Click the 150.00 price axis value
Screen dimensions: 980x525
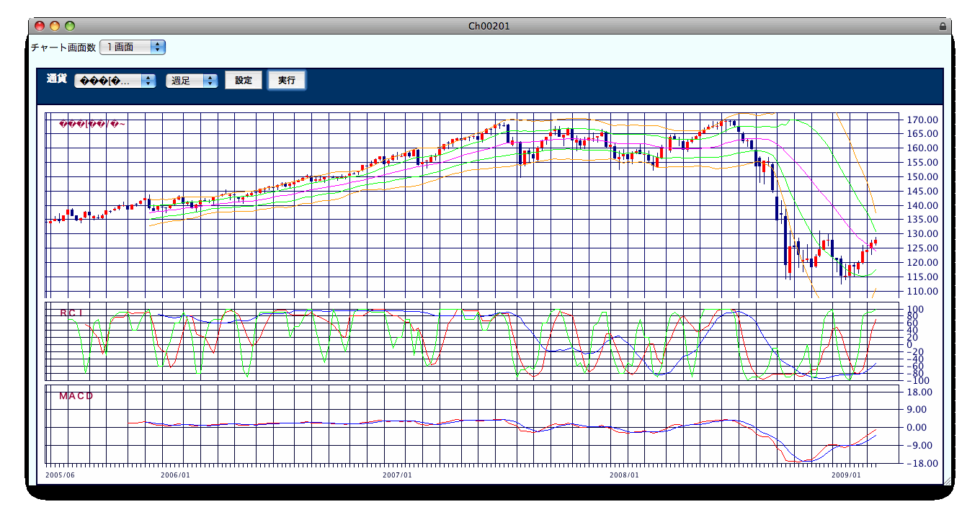pyautogui.click(x=922, y=177)
